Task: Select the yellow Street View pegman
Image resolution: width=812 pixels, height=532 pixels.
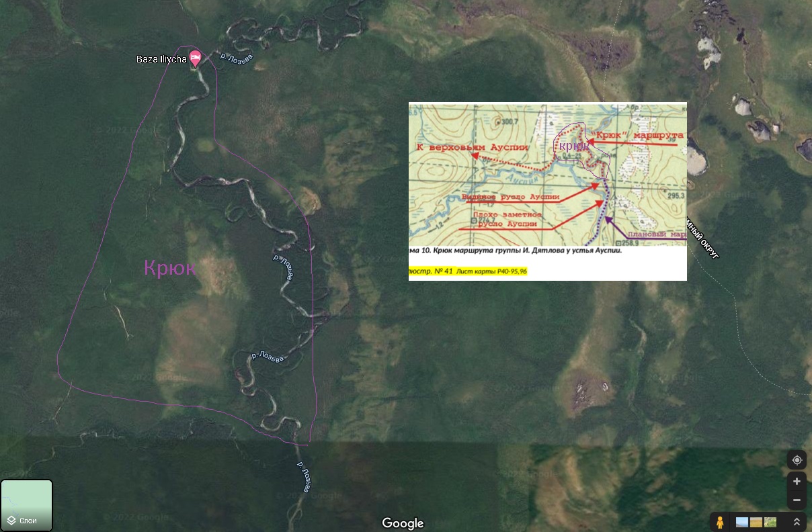Action: [x=720, y=522]
